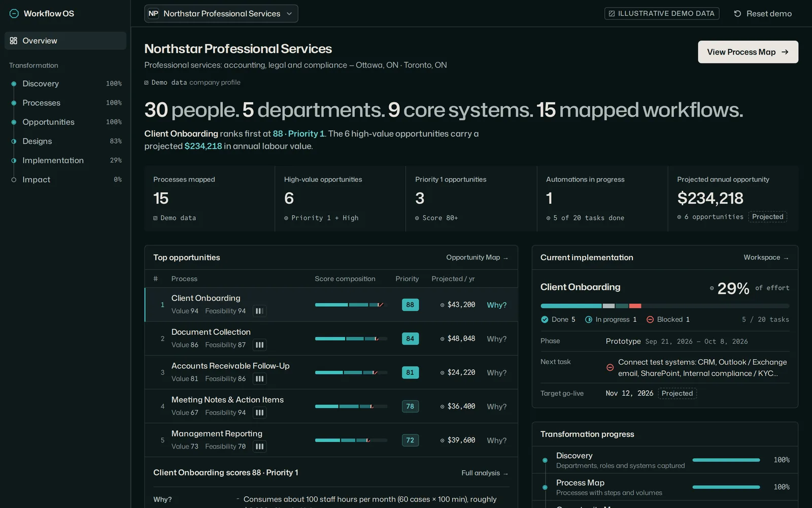Click the blocked icon beside Next task

pos(610,367)
